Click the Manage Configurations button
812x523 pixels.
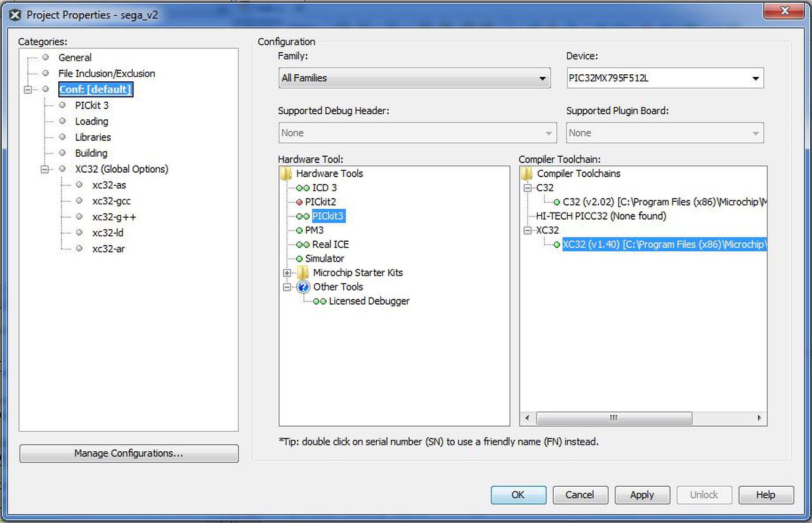(x=129, y=453)
